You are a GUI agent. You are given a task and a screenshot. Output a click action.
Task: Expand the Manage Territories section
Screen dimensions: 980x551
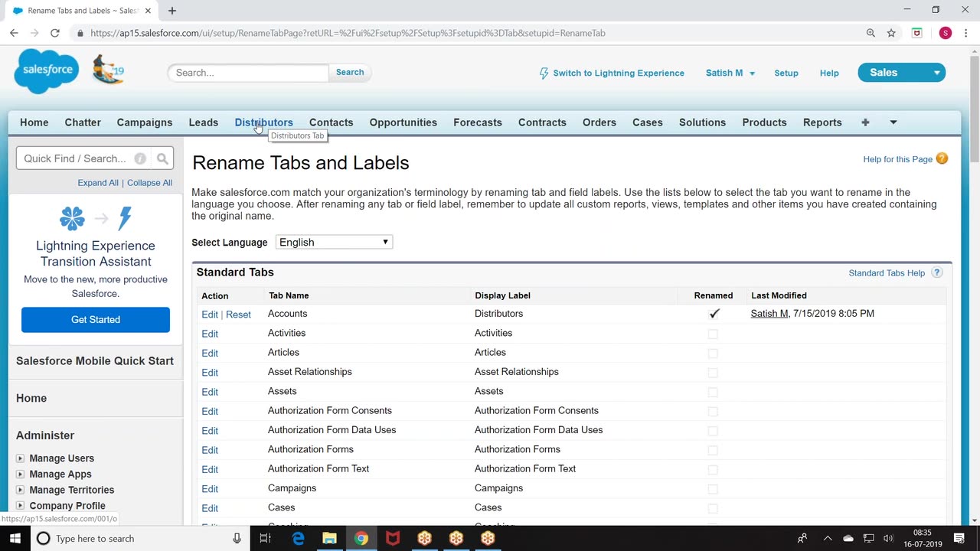(20, 491)
